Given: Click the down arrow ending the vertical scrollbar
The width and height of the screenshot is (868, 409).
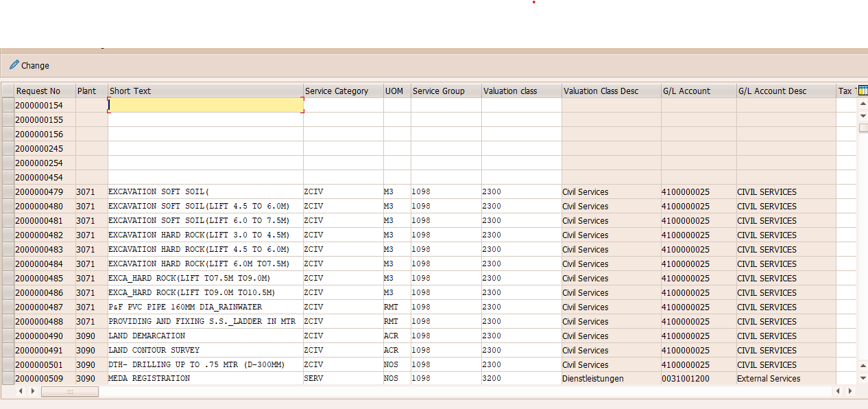Looking at the screenshot, I should pos(863,378).
